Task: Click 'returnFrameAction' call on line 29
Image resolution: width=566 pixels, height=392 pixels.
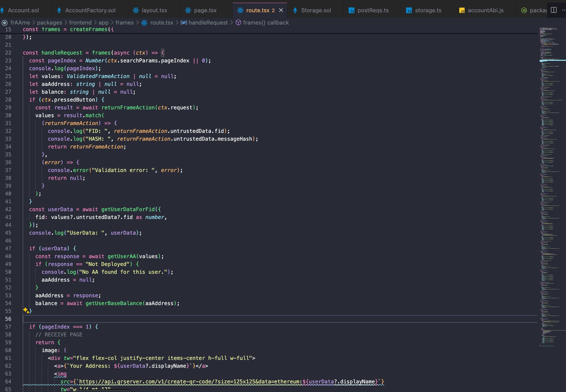Action: [128, 108]
